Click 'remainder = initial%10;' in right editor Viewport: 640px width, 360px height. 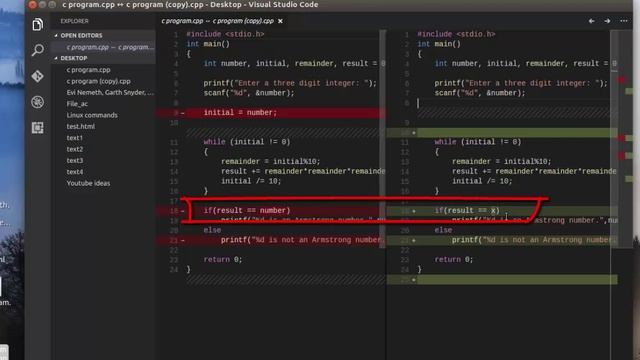click(502, 162)
